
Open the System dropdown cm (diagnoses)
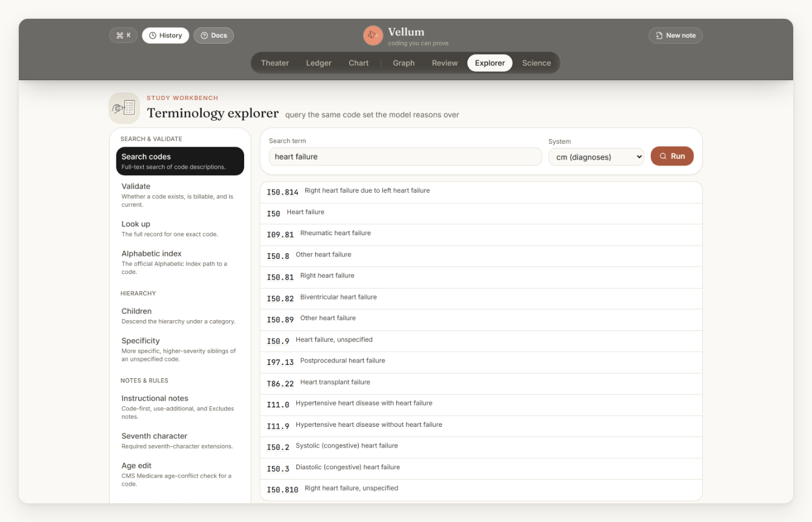point(596,157)
